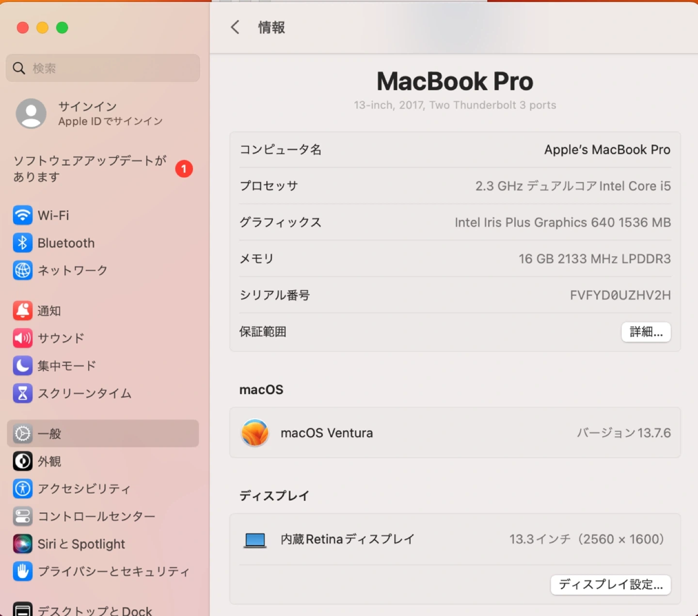
Task: Select the ネットワーク globe icon
Action: pyautogui.click(x=22, y=270)
